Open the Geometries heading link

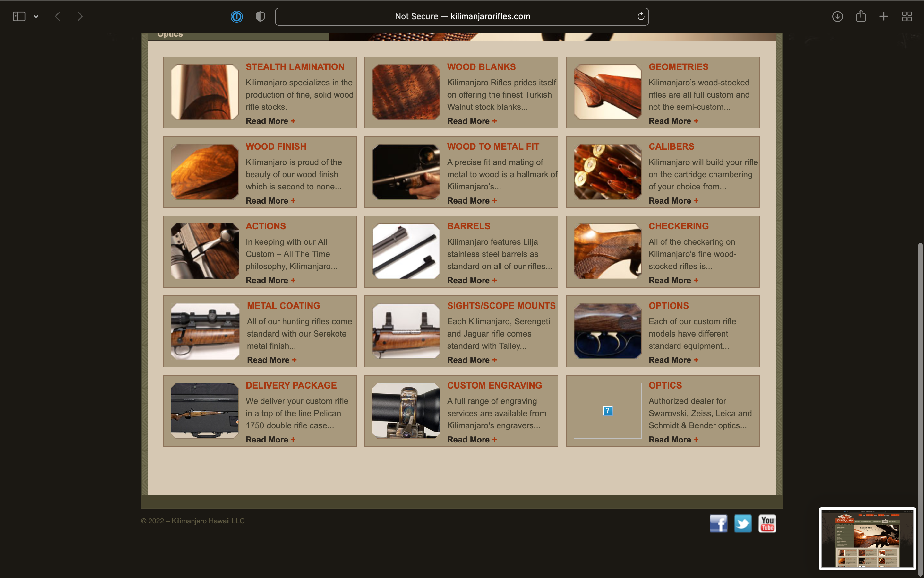click(679, 67)
